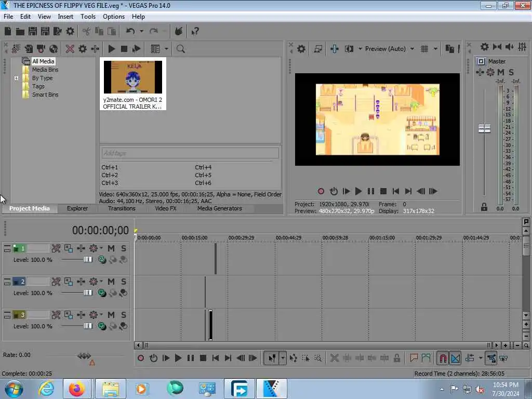
Task: Switch to the Transitions tab
Action: (x=122, y=208)
